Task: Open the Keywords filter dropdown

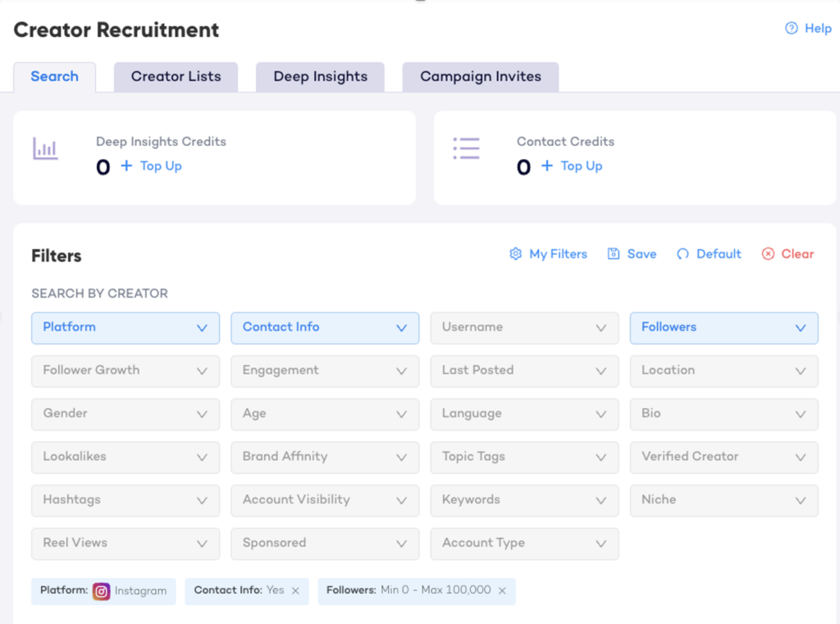Action: tap(524, 501)
